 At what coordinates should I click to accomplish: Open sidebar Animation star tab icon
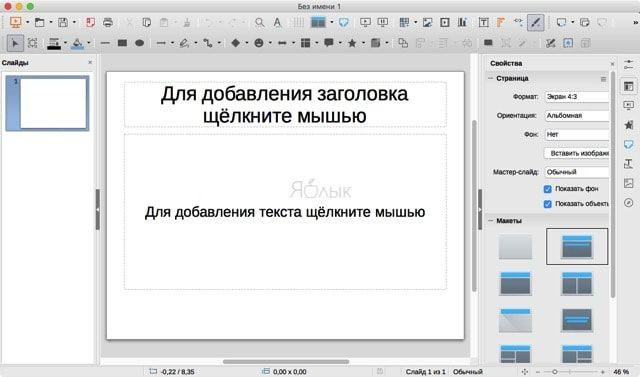click(x=629, y=125)
